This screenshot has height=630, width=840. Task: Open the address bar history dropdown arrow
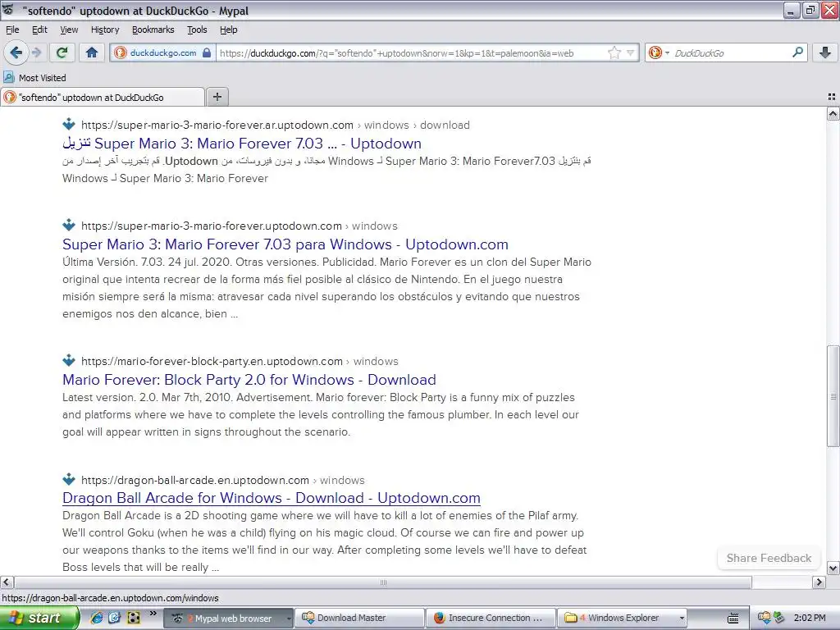pos(631,52)
